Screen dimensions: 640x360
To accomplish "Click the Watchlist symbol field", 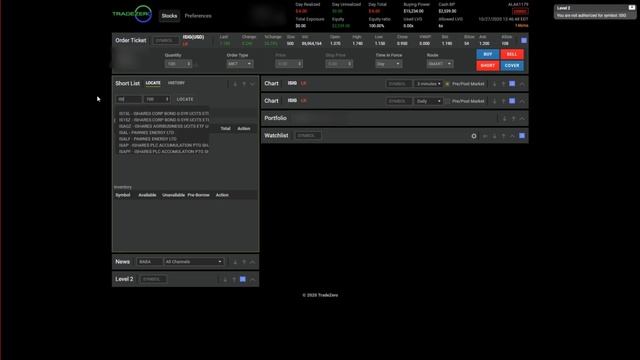I will [308, 136].
